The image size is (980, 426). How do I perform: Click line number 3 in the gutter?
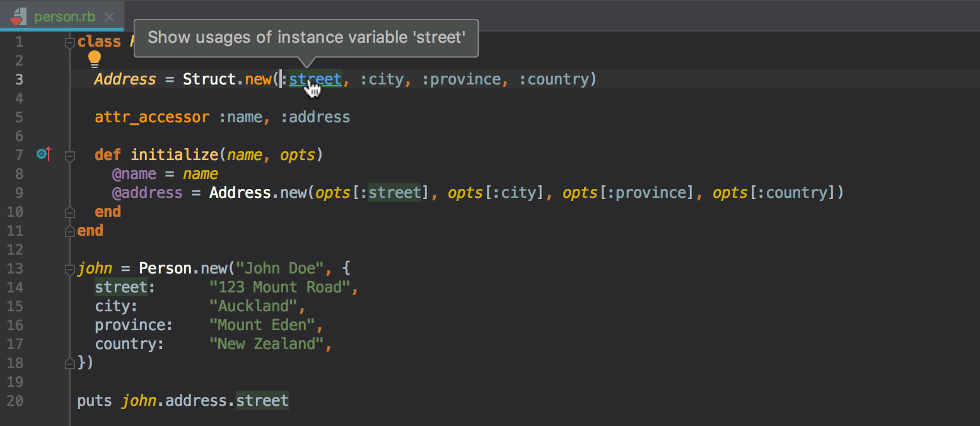click(x=18, y=79)
